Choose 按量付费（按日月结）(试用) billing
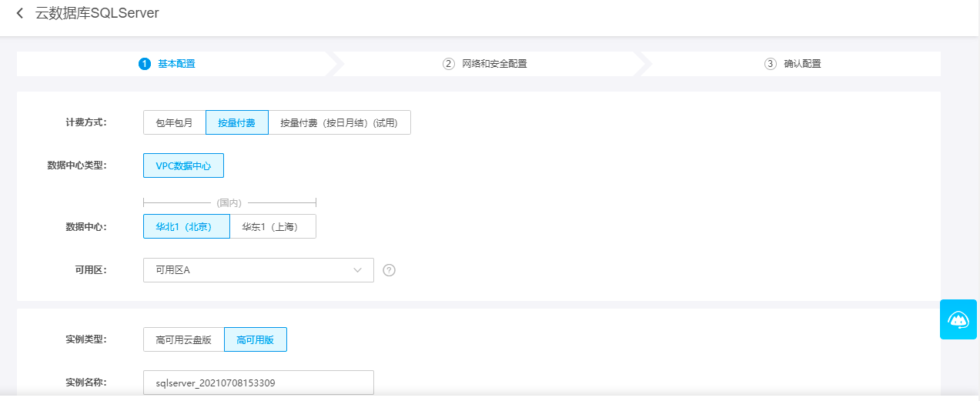Viewport: 980px width, 401px height. point(339,122)
